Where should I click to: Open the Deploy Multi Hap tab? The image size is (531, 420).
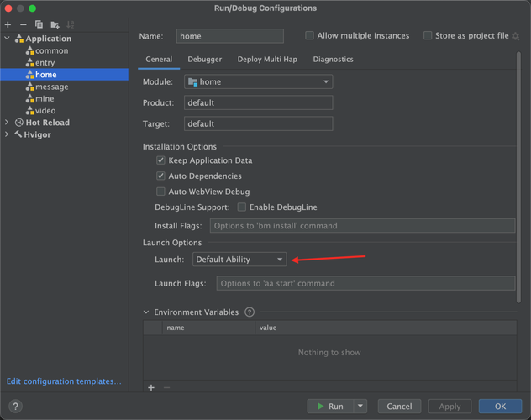[x=267, y=60]
